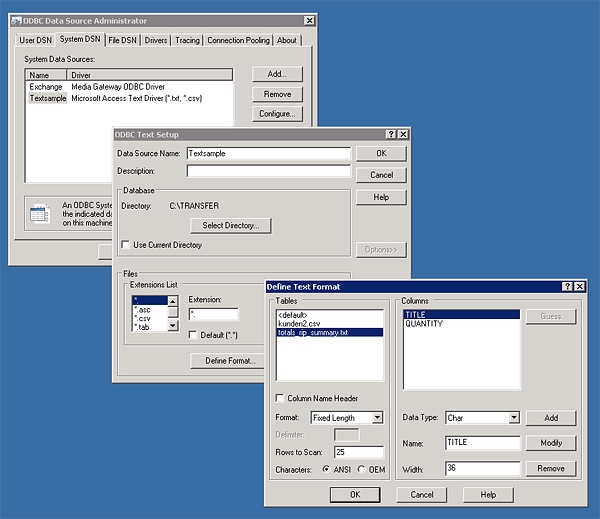Image resolution: width=600 pixels, height=519 pixels.
Task: Close the Define Text Format dialog
Action: click(x=582, y=287)
